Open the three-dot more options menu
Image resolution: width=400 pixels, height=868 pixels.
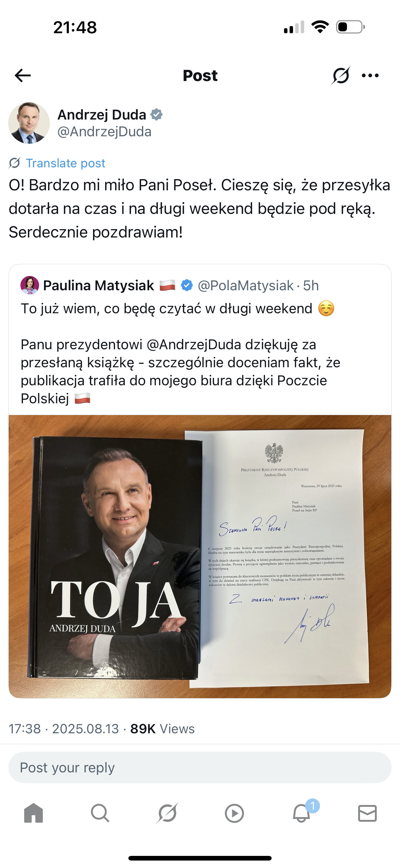(370, 75)
